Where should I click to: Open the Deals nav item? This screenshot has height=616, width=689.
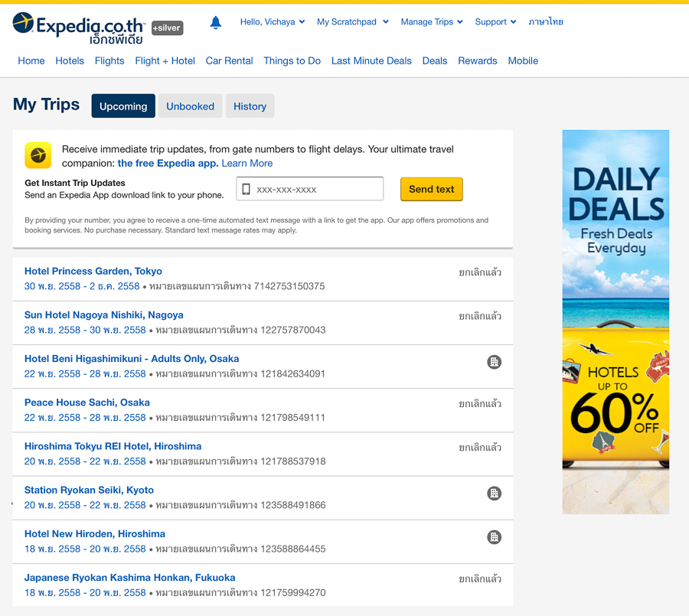(x=435, y=60)
